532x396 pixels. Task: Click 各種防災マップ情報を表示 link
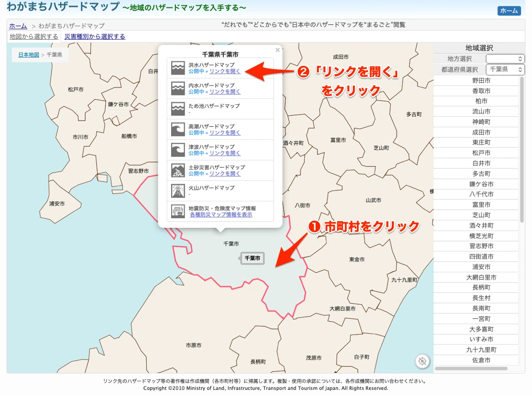coord(221,215)
